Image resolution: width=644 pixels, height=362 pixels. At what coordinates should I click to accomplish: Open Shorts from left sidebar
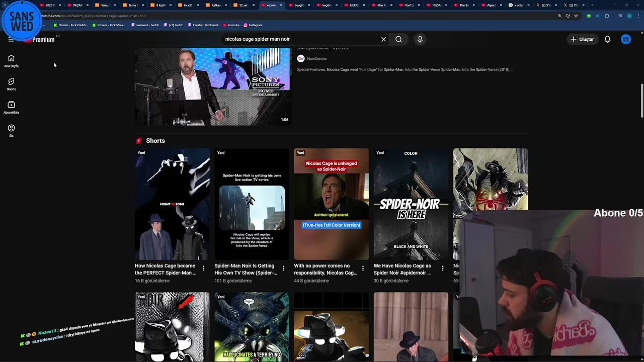[x=11, y=84]
